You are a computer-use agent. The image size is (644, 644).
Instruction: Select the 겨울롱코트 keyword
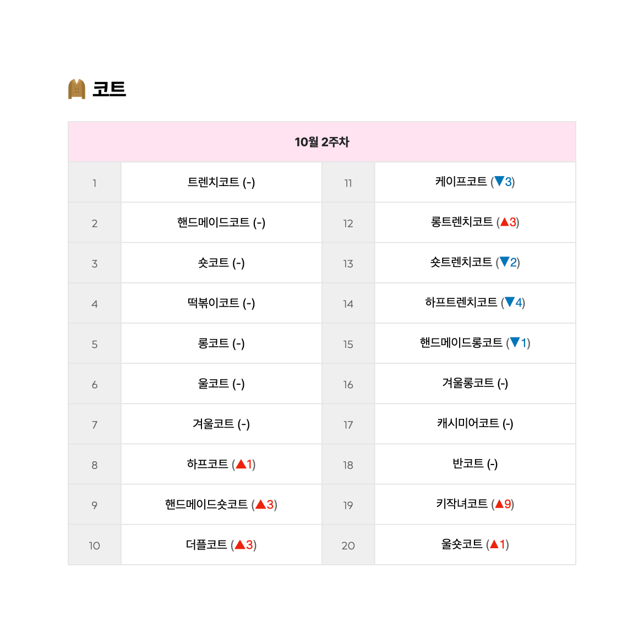click(468, 383)
